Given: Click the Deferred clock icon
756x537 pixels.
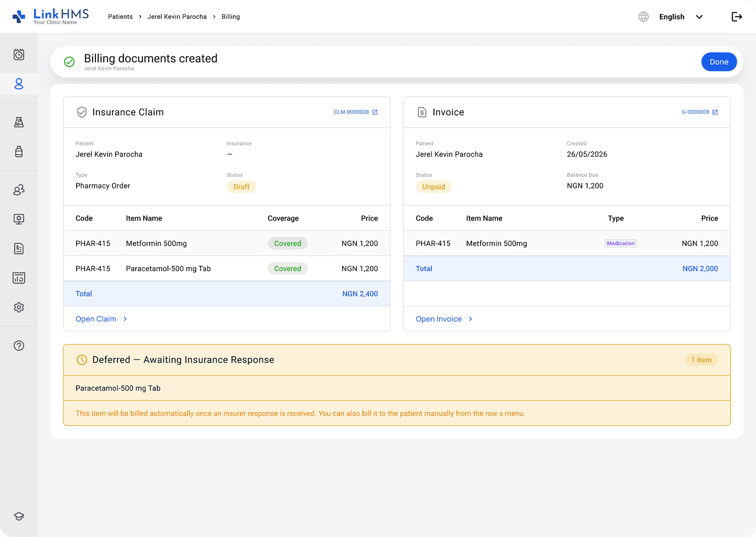Looking at the screenshot, I should 82,360.
